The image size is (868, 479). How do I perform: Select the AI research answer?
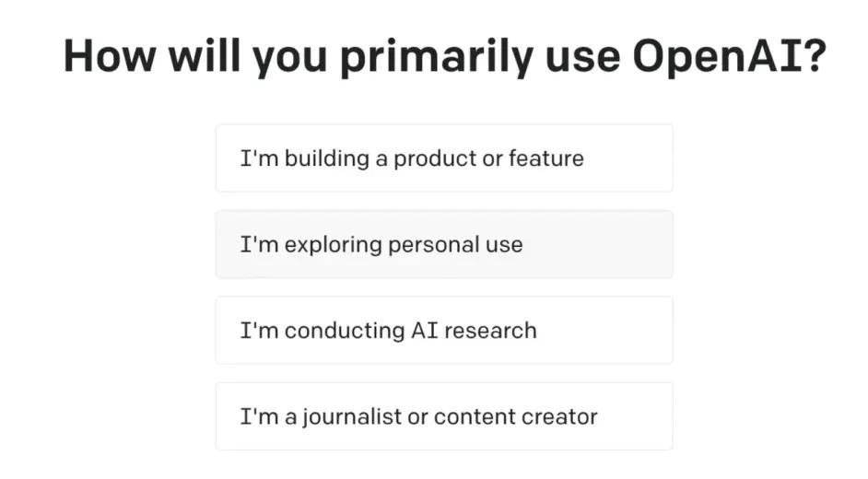pyautogui.click(x=443, y=331)
